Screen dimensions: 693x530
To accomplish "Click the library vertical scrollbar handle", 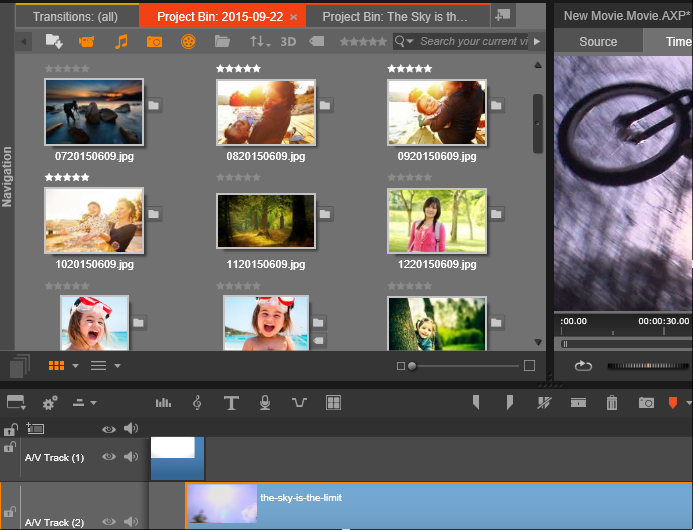I will (x=537, y=123).
